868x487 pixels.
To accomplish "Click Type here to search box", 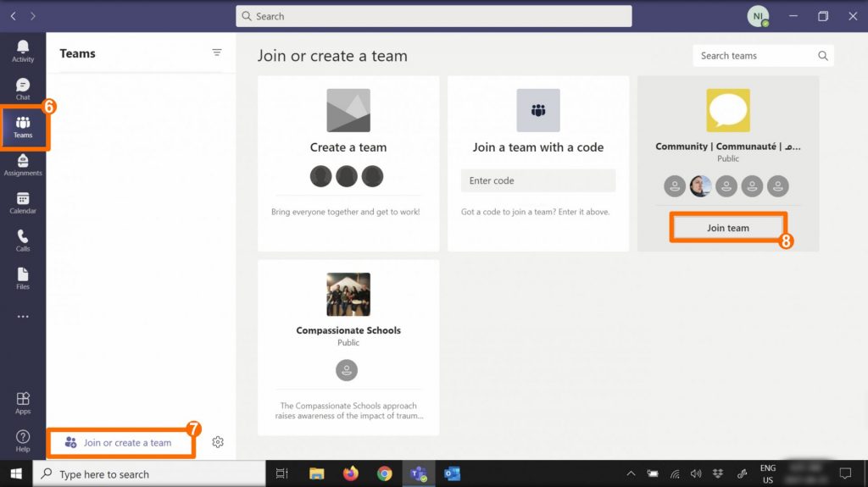I will click(149, 473).
